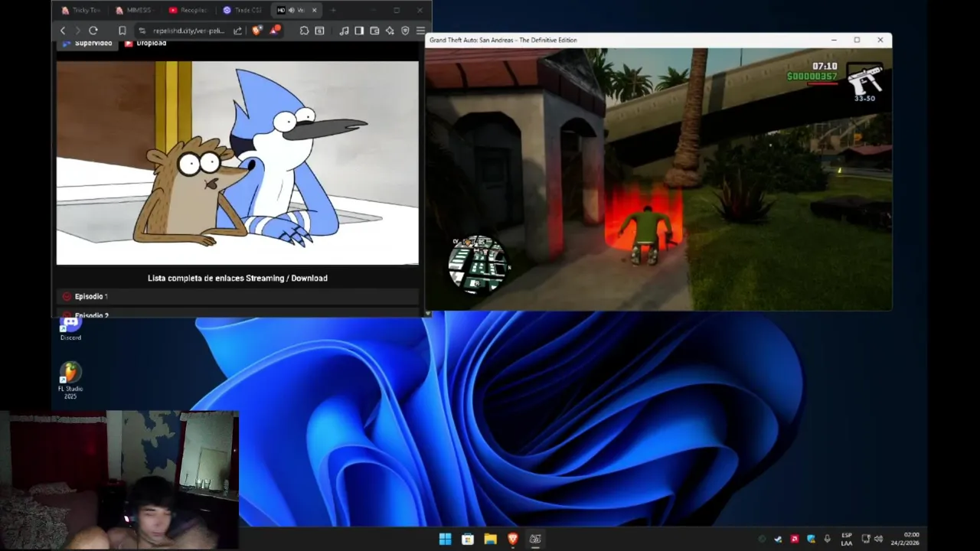Open a new browser tab
The image size is (980, 551).
(333, 10)
